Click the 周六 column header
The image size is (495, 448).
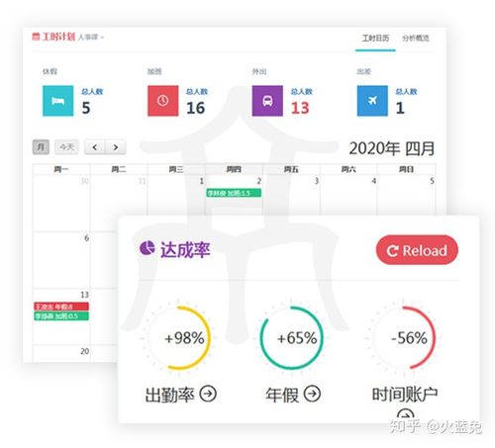(348, 169)
